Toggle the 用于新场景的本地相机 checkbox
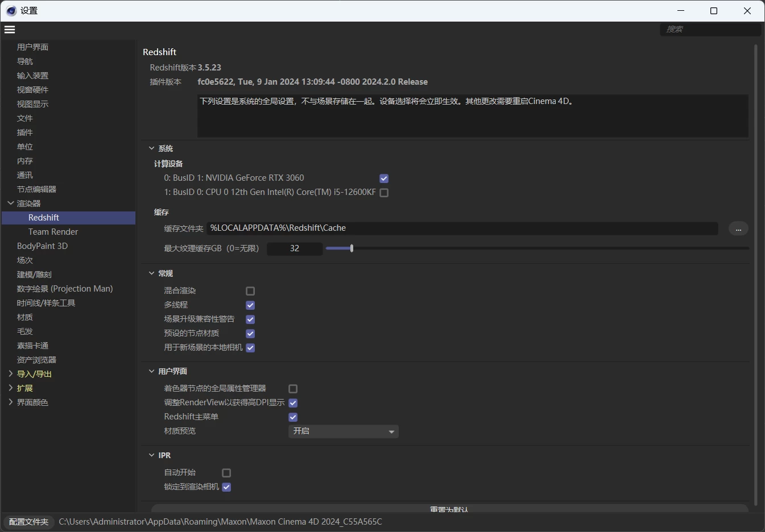 pos(250,348)
